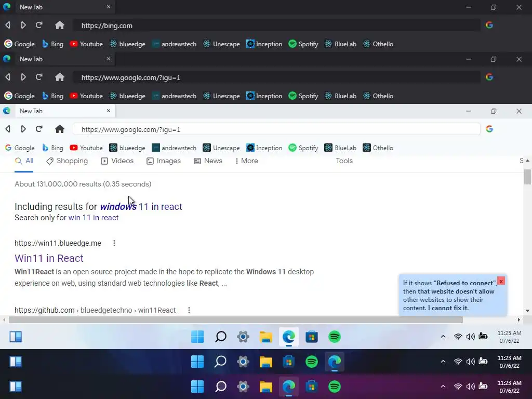532x399 pixels.
Task: Click the horizontal scrollbar thumb below results
Action: click(236, 320)
